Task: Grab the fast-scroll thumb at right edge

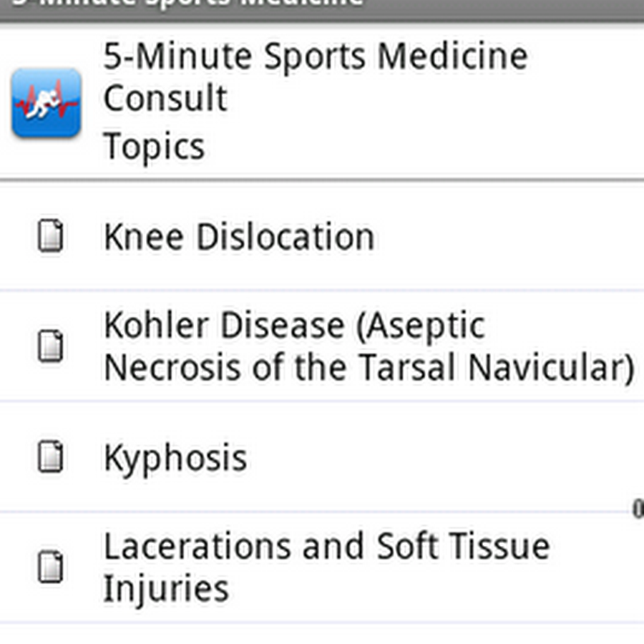Action: [638, 509]
